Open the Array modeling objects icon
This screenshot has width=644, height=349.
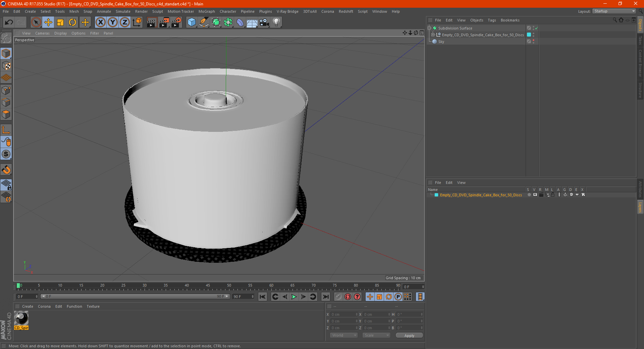pos(228,22)
